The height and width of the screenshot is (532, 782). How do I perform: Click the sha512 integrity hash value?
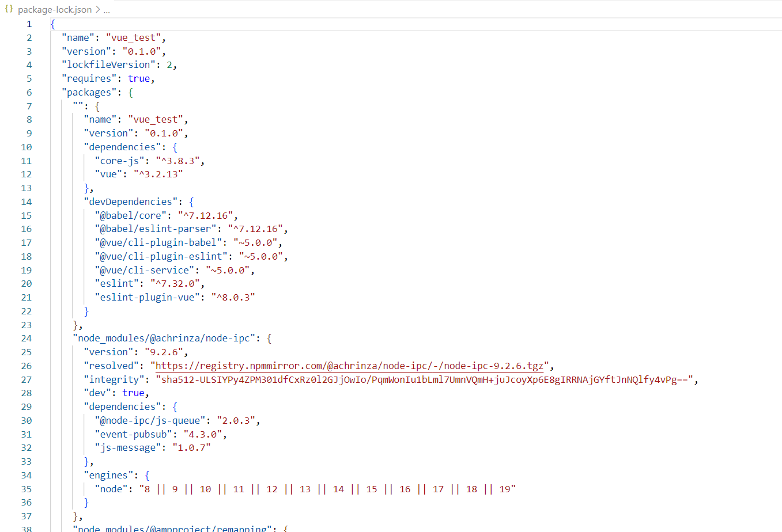coord(425,380)
